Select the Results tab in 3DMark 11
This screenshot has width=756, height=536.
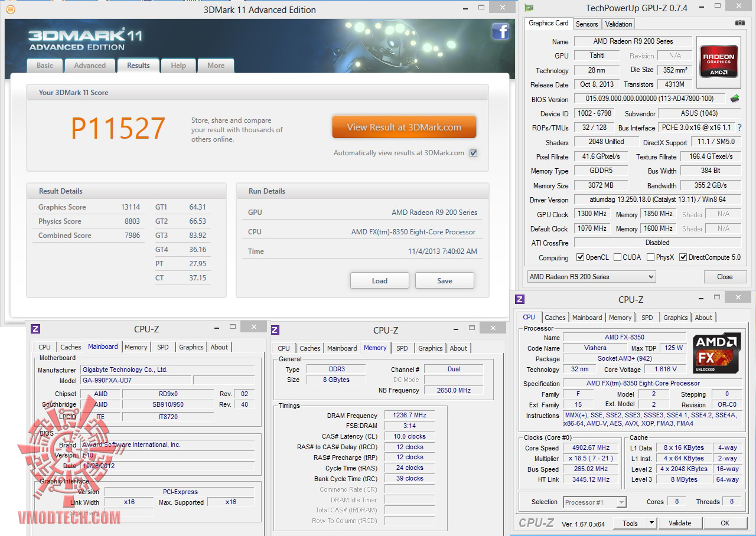[x=138, y=66]
